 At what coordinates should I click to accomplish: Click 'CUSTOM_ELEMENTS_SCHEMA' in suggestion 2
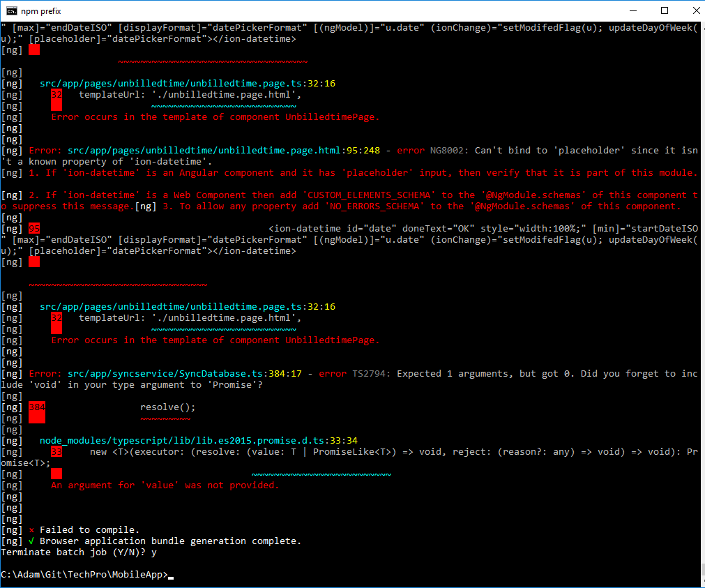coord(369,195)
